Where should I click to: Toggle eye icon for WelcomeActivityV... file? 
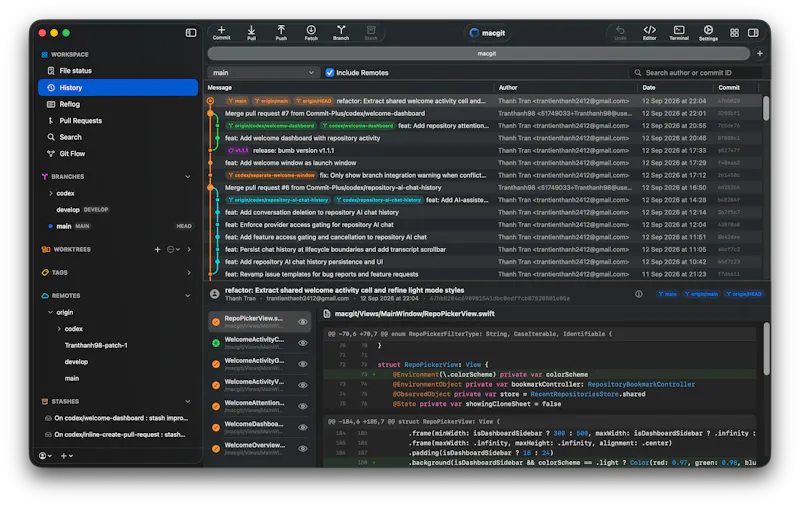point(303,385)
